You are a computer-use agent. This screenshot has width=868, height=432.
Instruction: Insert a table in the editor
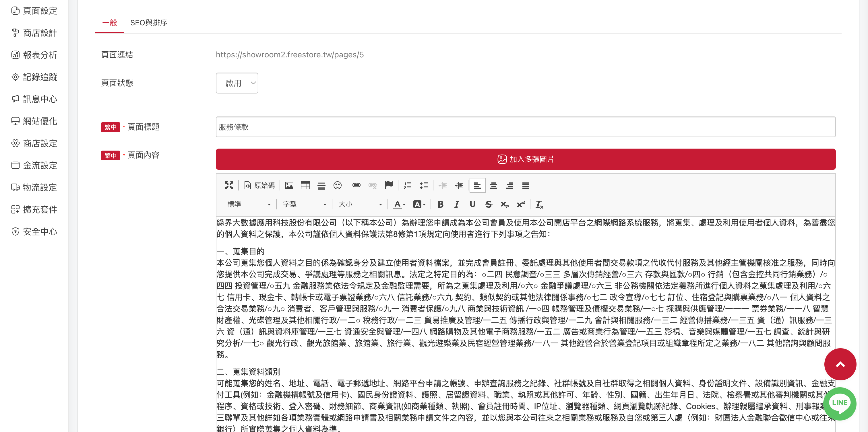tap(305, 185)
